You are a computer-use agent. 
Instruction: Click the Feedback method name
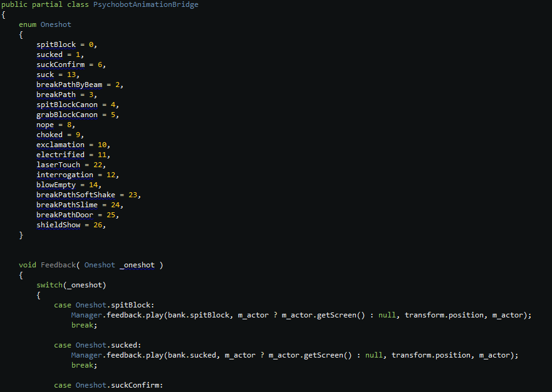tap(58, 265)
